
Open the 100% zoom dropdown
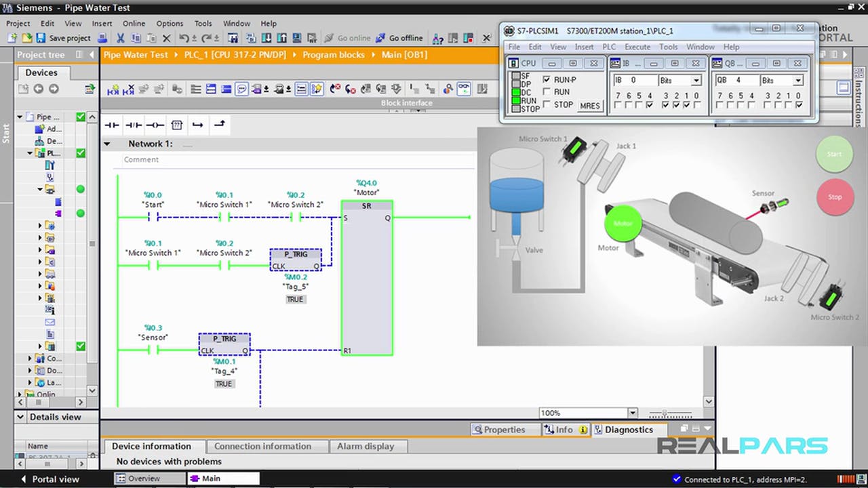point(632,413)
